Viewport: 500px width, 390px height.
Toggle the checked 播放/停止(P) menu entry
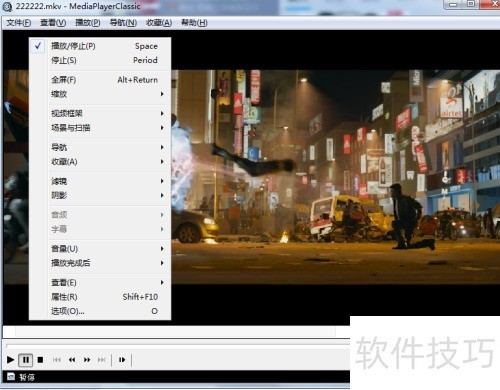(100, 46)
